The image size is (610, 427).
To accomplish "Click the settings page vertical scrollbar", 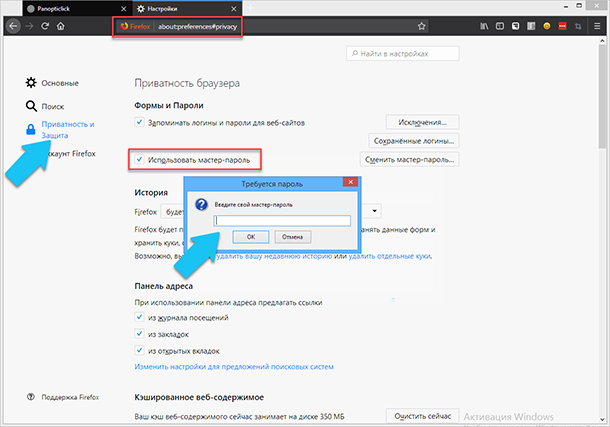I will [x=602, y=96].
